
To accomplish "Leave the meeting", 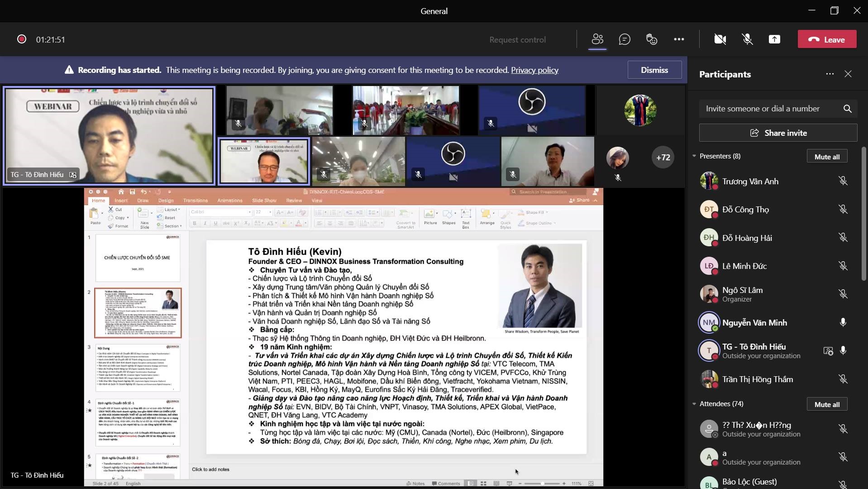I will coord(827,39).
